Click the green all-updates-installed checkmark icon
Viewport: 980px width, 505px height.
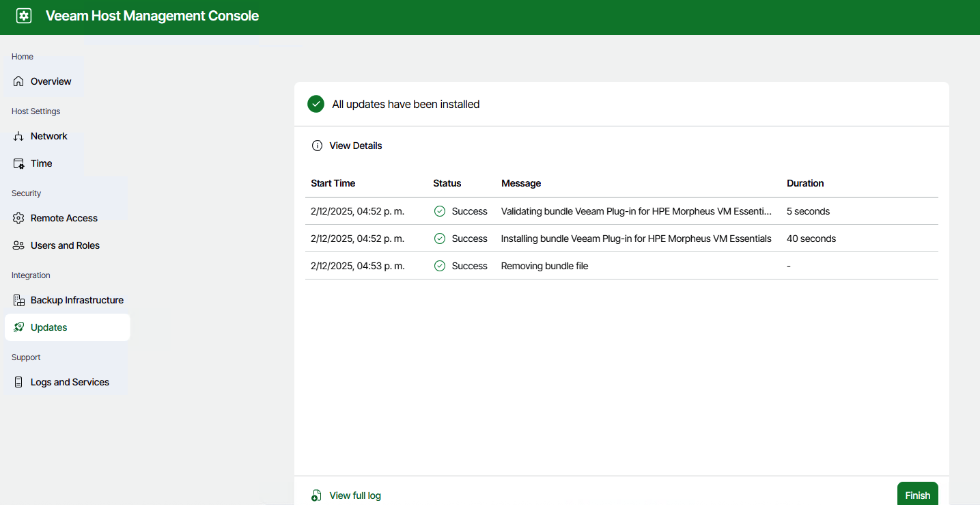[316, 104]
